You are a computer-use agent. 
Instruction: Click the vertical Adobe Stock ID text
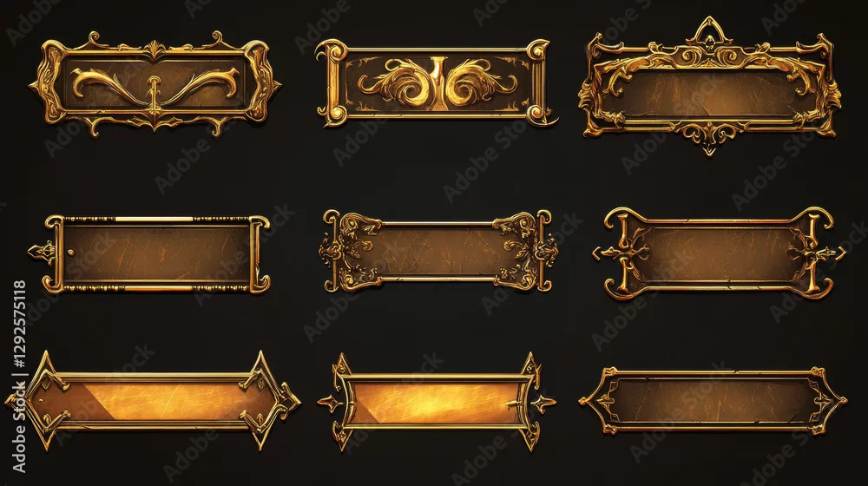tap(19, 377)
